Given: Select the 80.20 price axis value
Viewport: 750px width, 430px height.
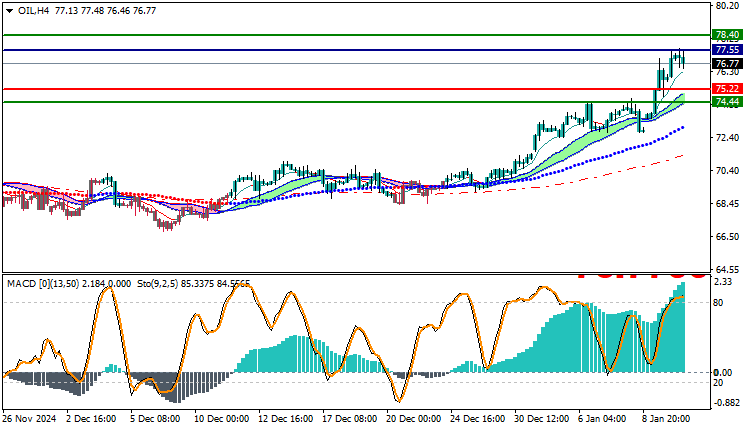Looking at the screenshot, I should (x=728, y=6).
